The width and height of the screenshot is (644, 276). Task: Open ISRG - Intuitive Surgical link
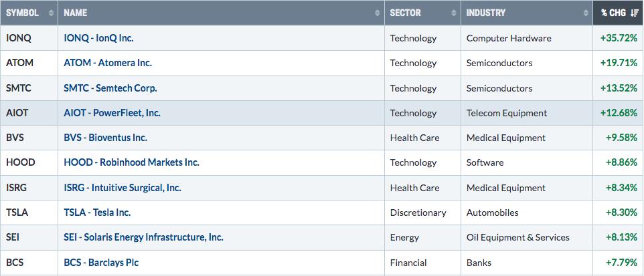[123, 188]
